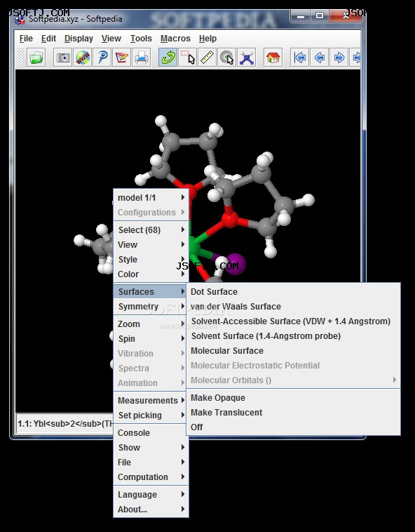Image resolution: width=415 pixels, height=532 pixels.
Task: Jump to last frame arrow icon
Action: 355,58
